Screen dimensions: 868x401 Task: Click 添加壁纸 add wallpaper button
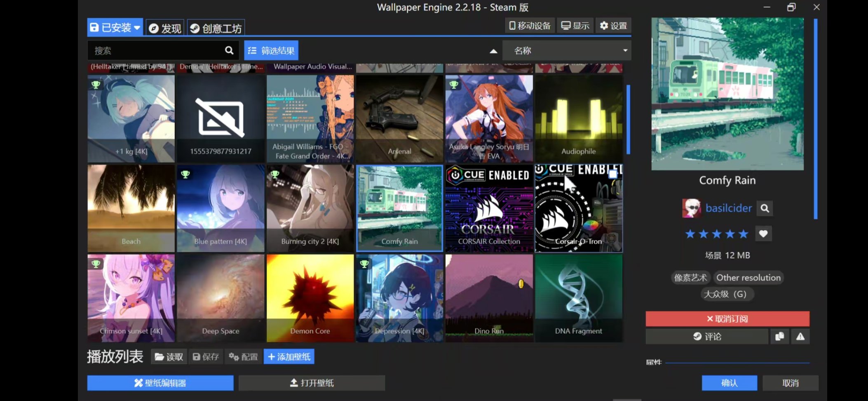(289, 357)
